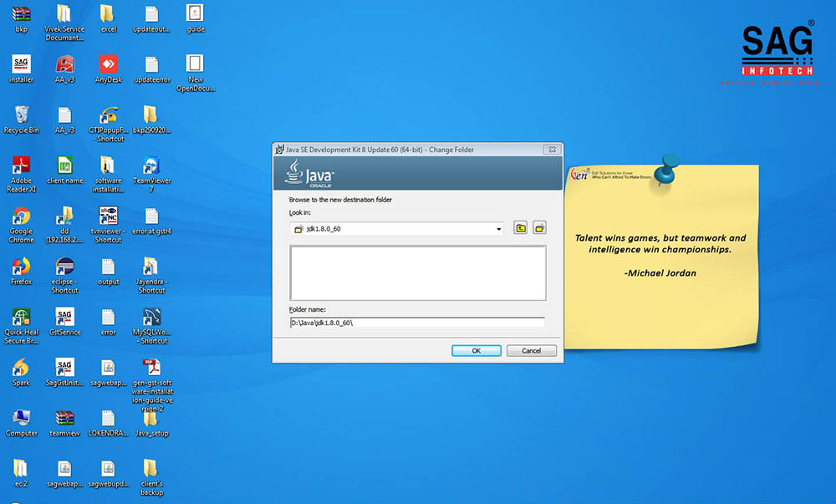Select the MySQL Workbench shortcut icon
This screenshot has width=836, height=504.
pos(151,318)
